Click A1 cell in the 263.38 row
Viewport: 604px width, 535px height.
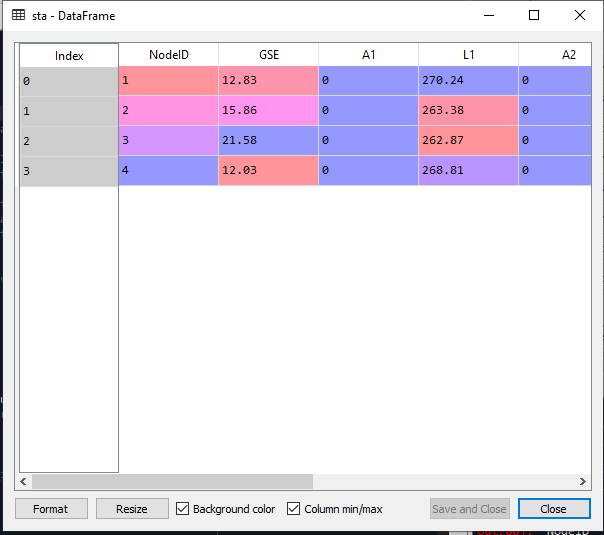click(368, 111)
